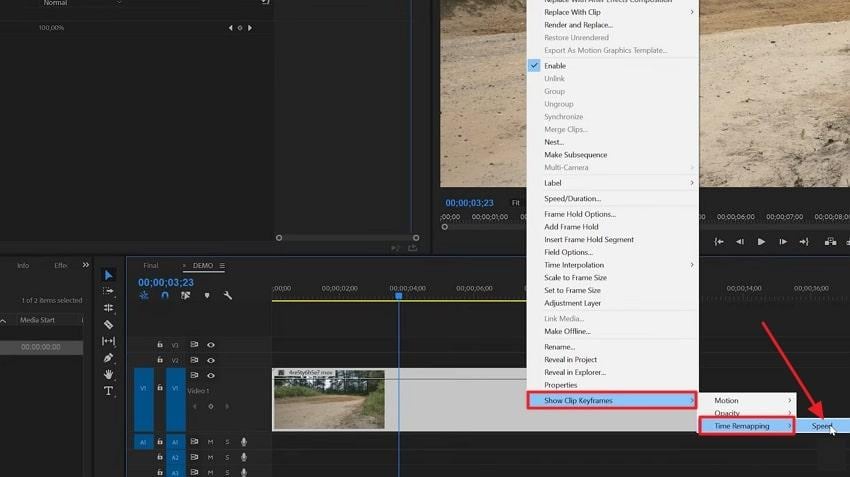
Task: Enable voice-over record on A1
Action: [x=244, y=442]
